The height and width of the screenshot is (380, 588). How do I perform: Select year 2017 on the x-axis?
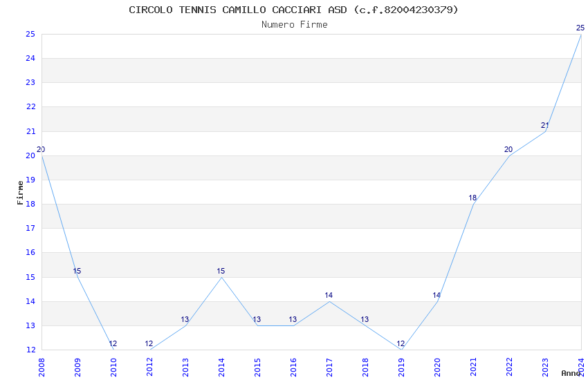pos(329,367)
